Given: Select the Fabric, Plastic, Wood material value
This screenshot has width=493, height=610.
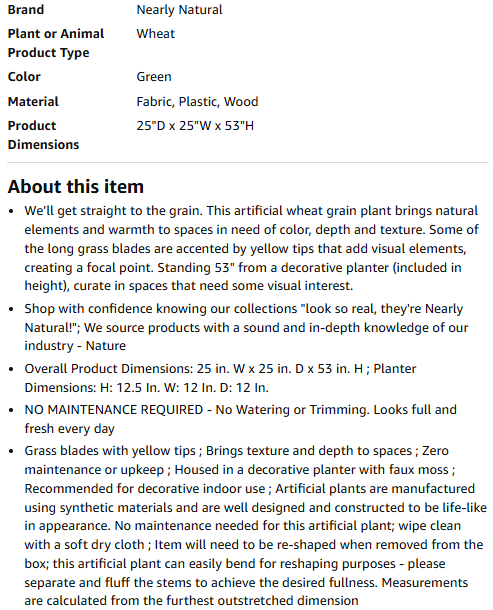Looking at the screenshot, I should 197,102.
